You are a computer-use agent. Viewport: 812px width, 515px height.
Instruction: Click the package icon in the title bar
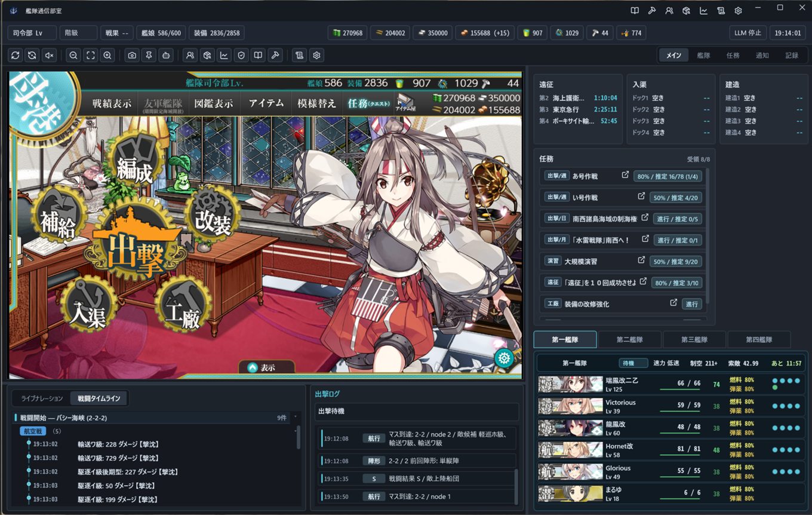(x=687, y=10)
